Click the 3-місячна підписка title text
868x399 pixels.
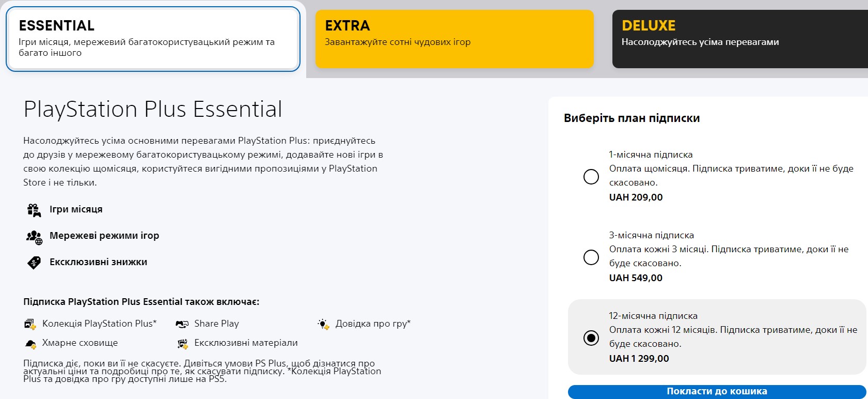(651, 235)
